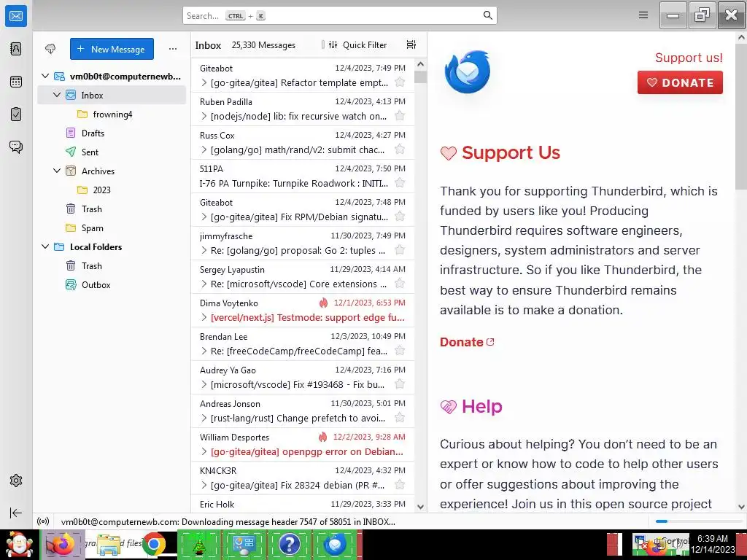Open the Address Book space
Image resolution: width=747 pixels, height=560 pixels.
[16, 49]
